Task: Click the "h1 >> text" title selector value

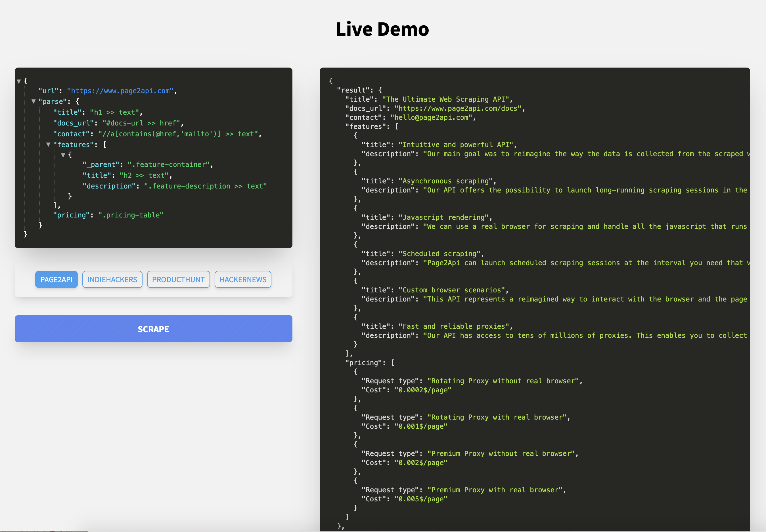Action: point(116,112)
